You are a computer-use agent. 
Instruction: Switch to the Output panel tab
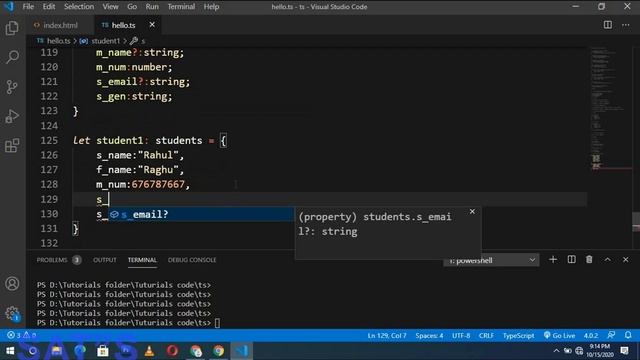tap(104, 260)
